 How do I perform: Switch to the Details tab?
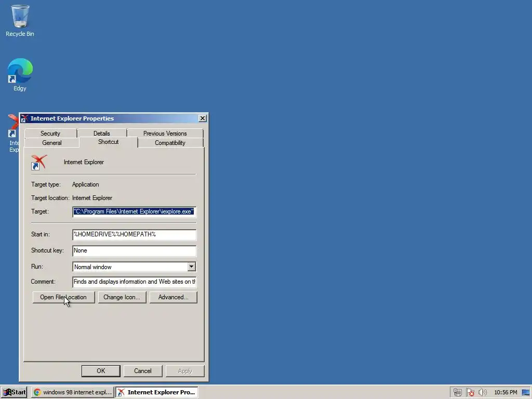(102, 134)
